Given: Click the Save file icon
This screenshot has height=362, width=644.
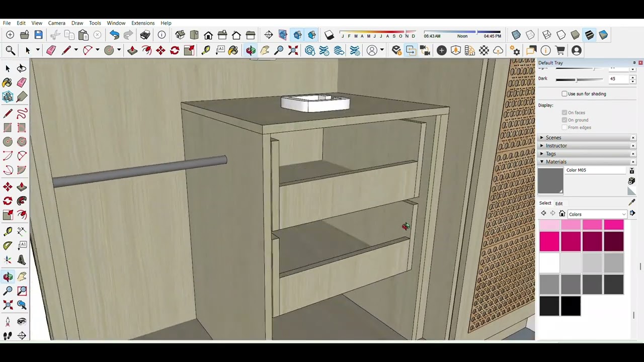Looking at the screenshot, I should coord(38,35).
